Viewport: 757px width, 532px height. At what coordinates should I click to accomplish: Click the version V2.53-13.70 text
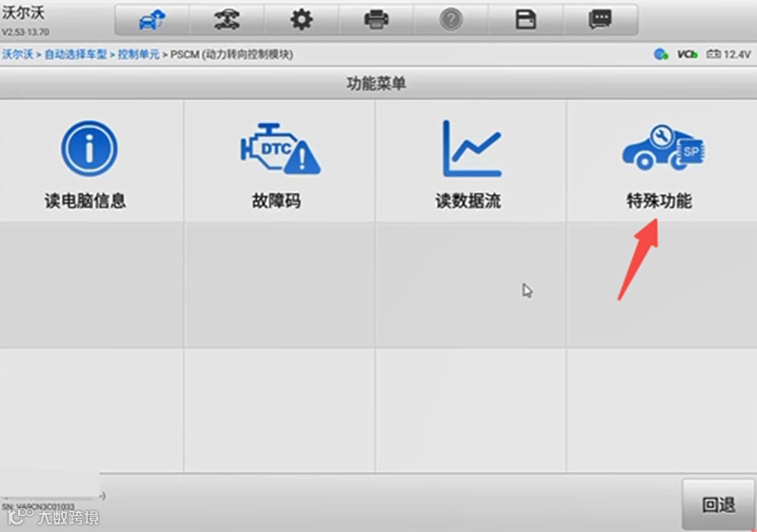click(x=25, y=32)
